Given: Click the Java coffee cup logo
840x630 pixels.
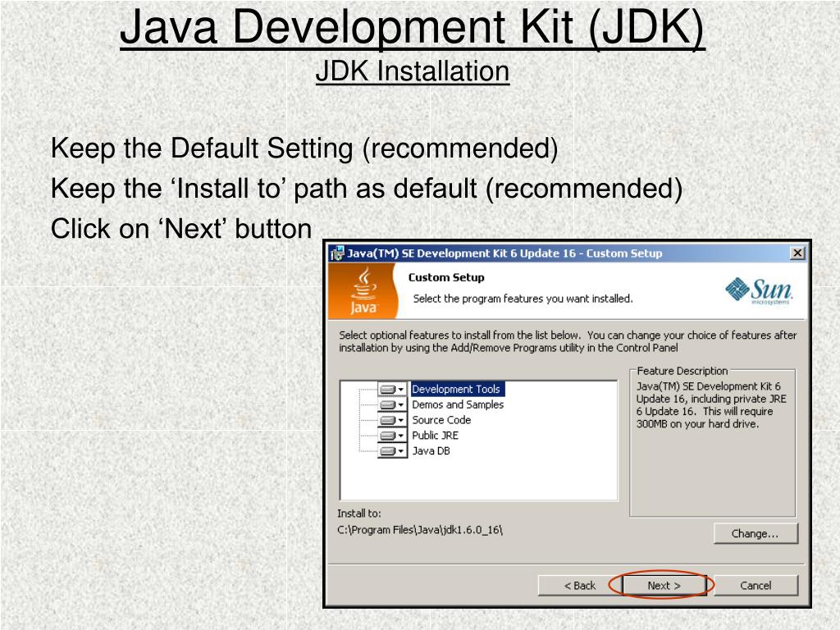Looking at the screenshot, I should click(363, 290).
